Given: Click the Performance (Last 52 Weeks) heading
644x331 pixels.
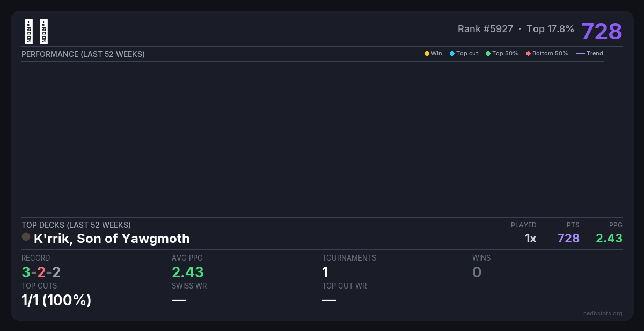Looking at the screenshot, I should [83, 54].
